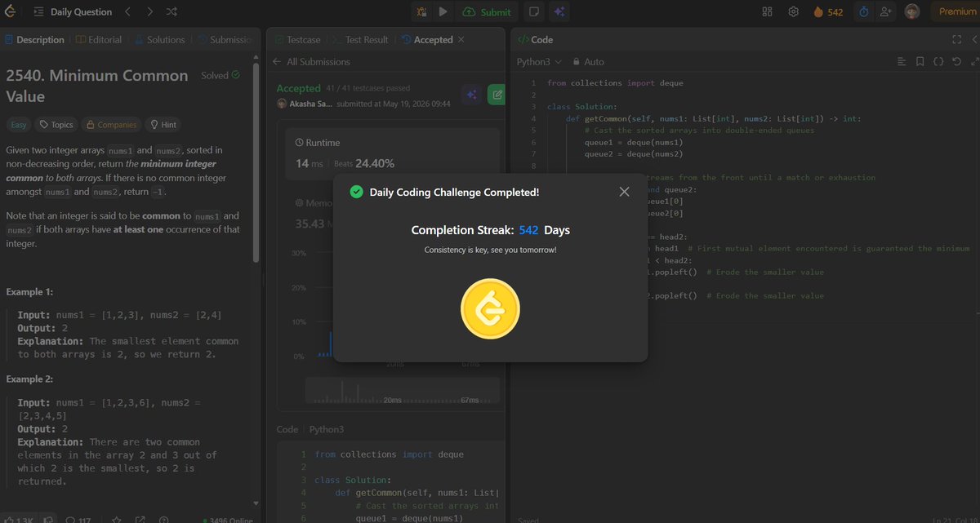This screenshot has width=980, height=523.
Task: Open the layout grid icon
Action: tap(767, 11)
